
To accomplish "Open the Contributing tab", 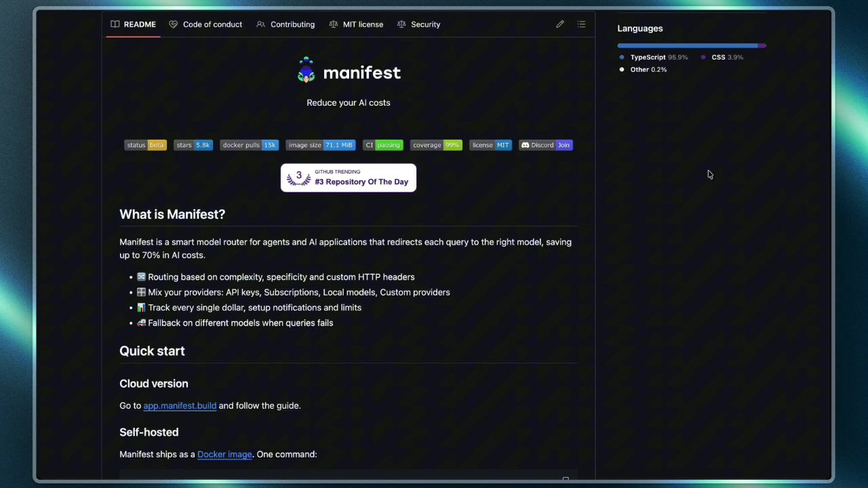I will coord(285,24).
